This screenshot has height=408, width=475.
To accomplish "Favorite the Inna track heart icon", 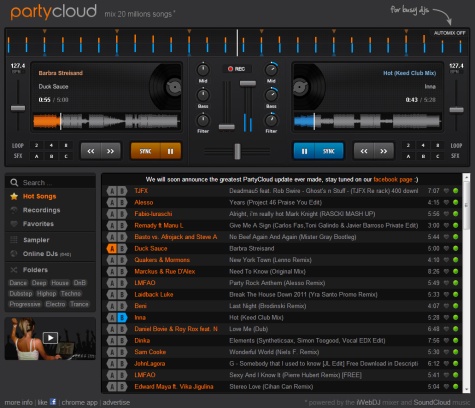I will (446, 317).
